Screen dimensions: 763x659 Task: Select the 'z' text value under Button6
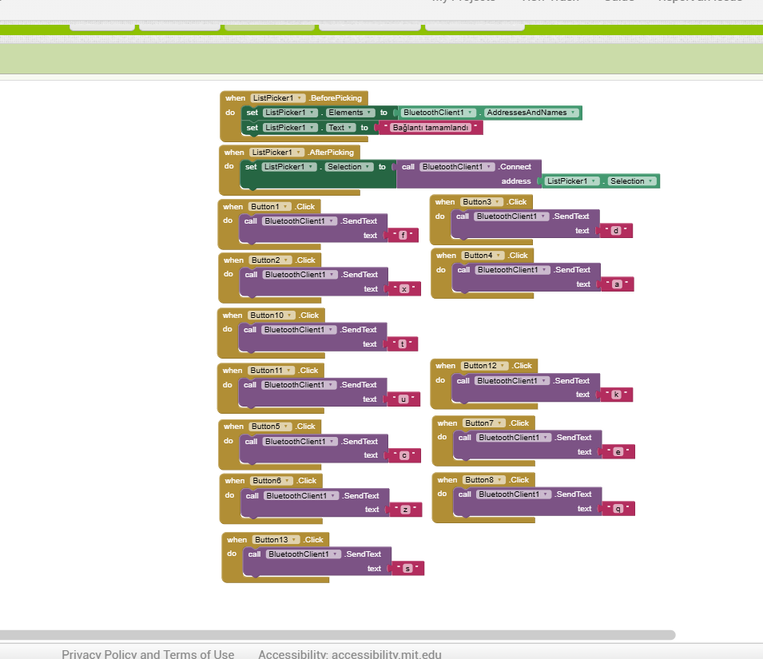pyautogui.click(x=405, y=510)
